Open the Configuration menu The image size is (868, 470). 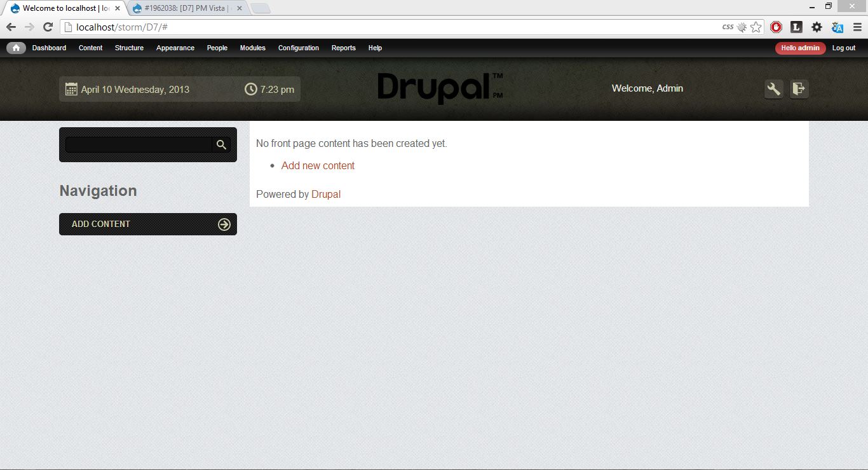click(299, 48)
